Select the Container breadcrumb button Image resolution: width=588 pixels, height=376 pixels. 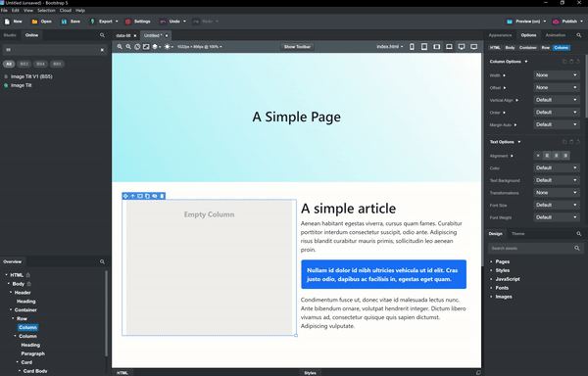click(528, 48)
